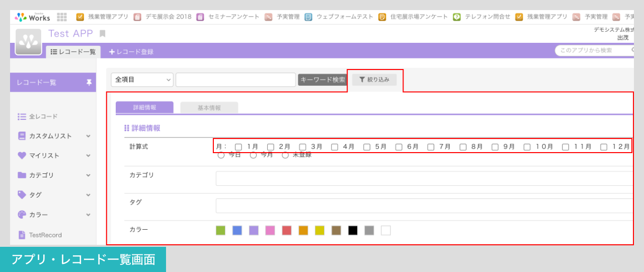Image resolution: width=644 pixels, height=272 pixels.
Task: Click the キーワード検索 button
Action: click(x=323, y=80)
